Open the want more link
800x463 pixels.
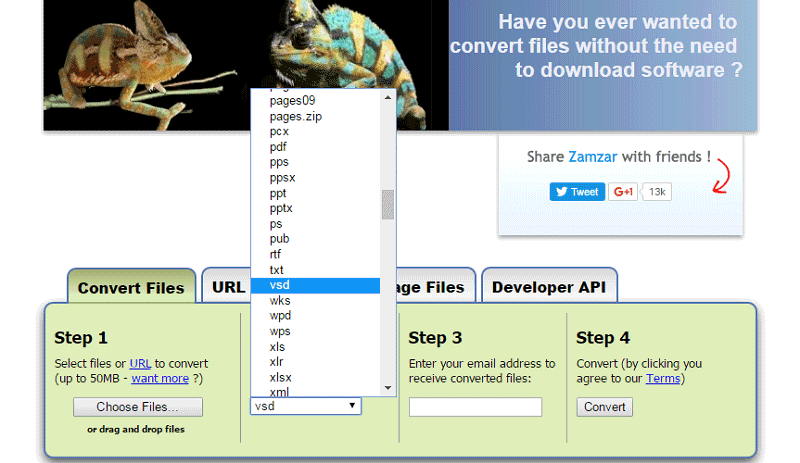pyautogui.click(x=160, y=378)
